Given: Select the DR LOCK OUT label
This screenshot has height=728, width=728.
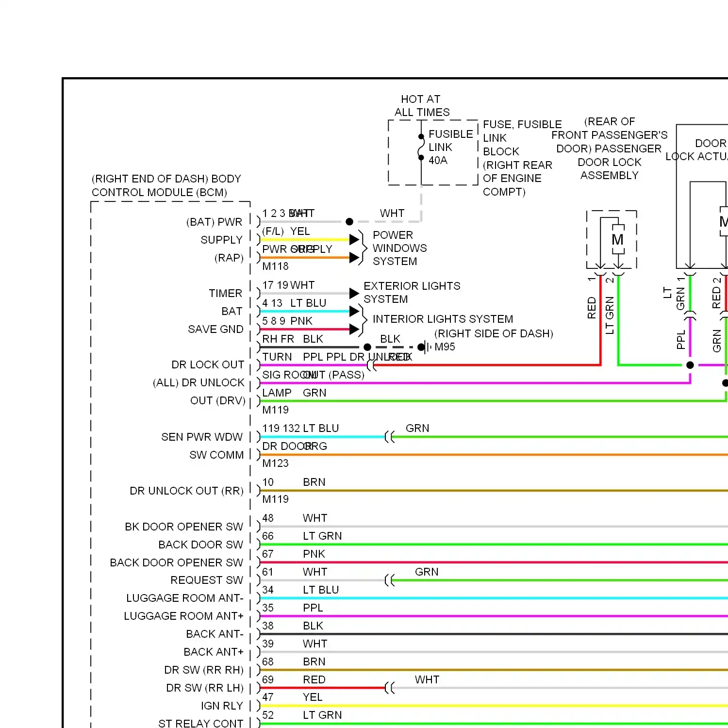Looking at the screenshot, I should (208, 364).
